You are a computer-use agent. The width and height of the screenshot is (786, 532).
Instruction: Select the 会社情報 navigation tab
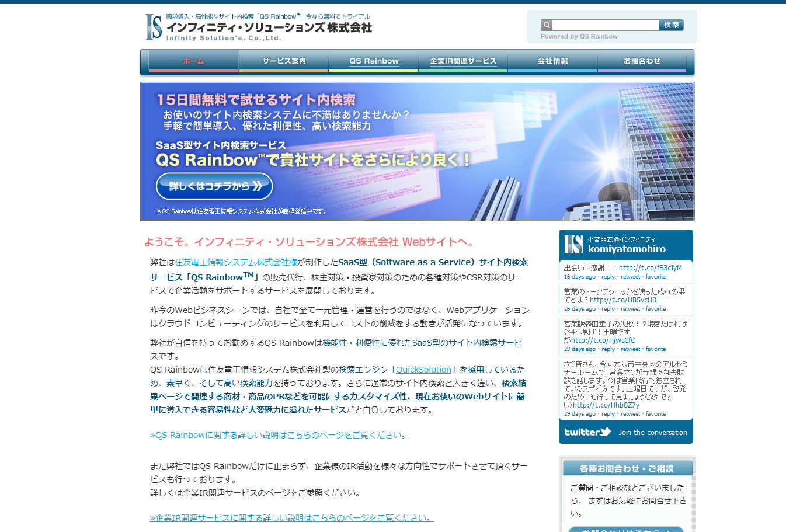pyautogui.click(x=552, y=61)
